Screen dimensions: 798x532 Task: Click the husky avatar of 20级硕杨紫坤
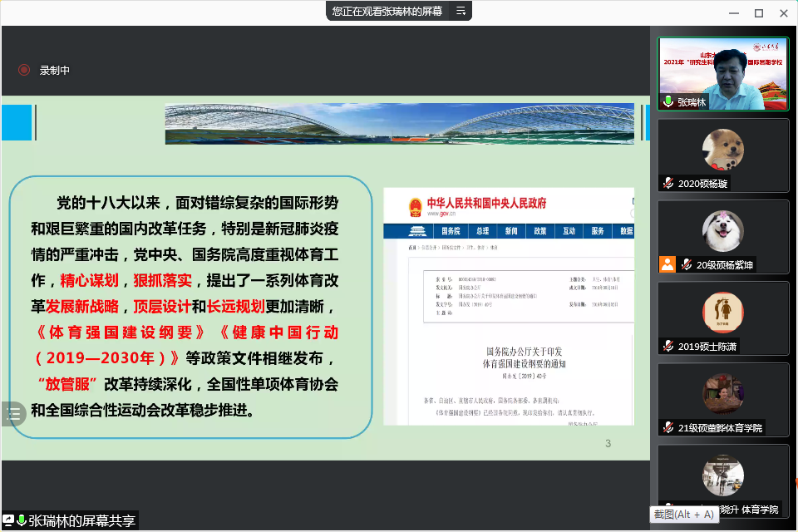[722, 230]
